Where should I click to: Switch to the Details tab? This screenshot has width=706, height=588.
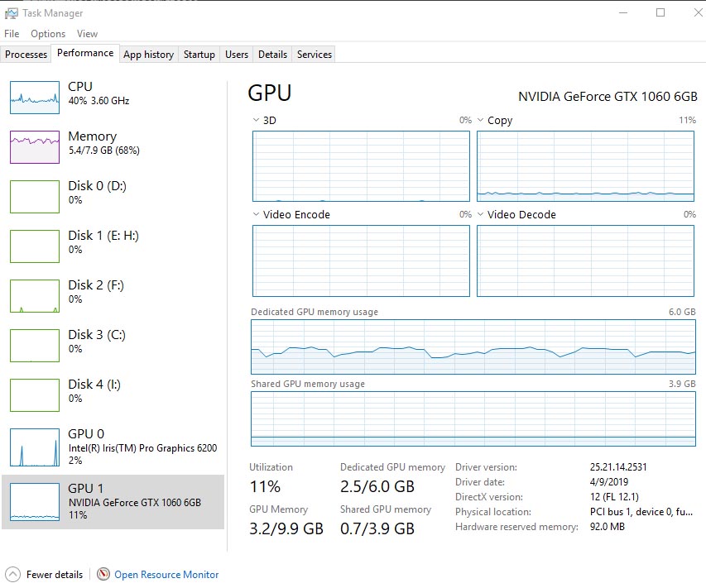pos(272,55)
